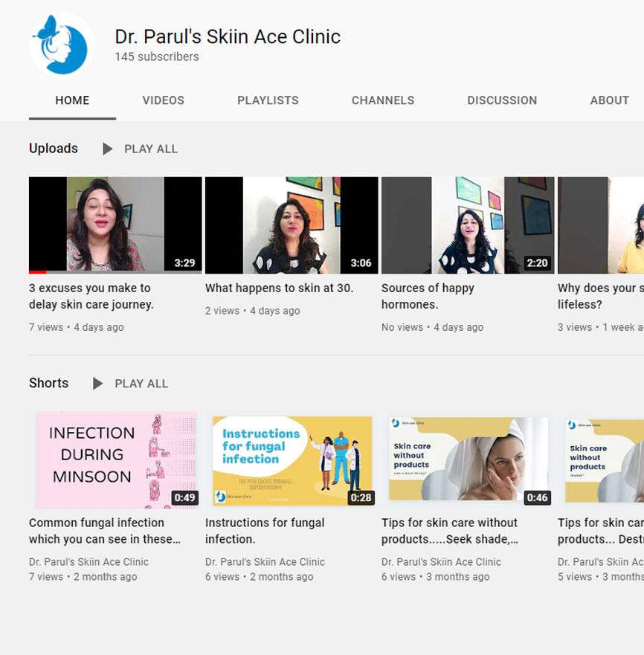Open the 0:46 skin care without products thumbnail
644x655 pixels.
468,459
